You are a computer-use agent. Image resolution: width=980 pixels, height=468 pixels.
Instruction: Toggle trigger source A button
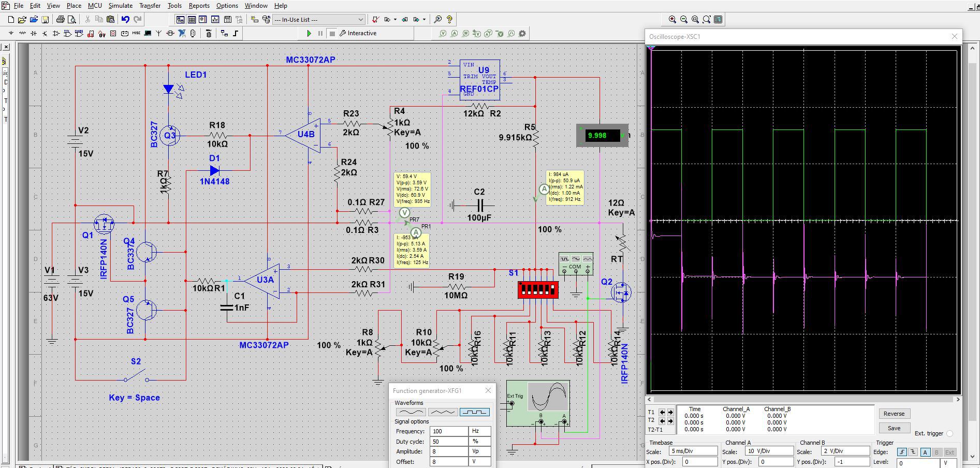(925, 452)
